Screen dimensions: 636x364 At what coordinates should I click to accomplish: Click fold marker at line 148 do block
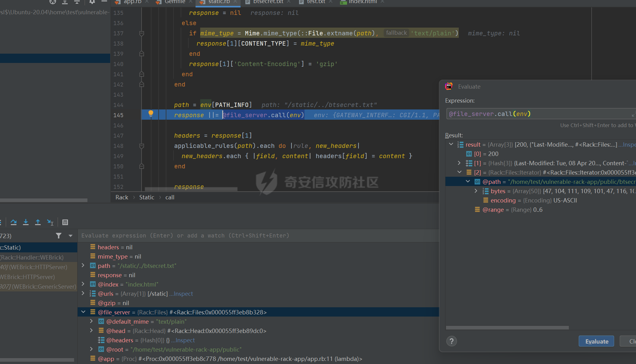[142, 146]
